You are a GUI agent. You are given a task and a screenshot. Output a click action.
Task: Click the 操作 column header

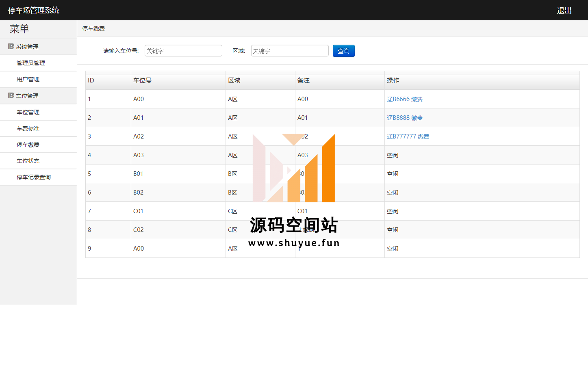393,80
